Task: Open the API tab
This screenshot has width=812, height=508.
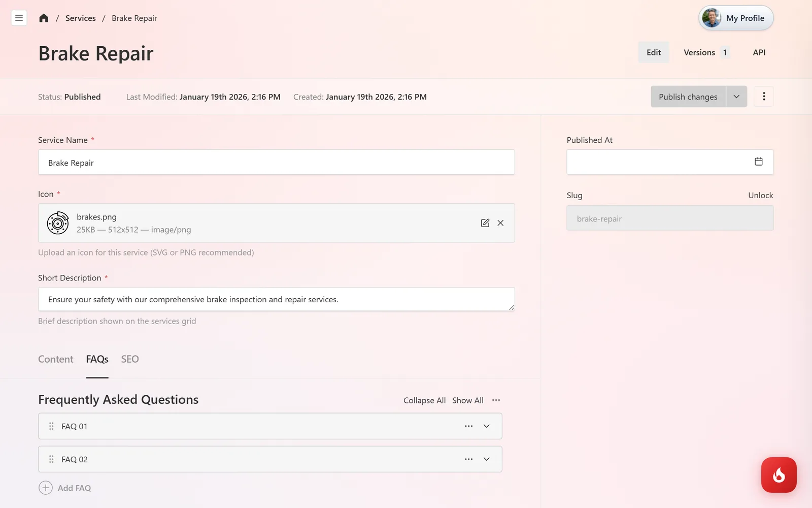Action: pos(759,52)
